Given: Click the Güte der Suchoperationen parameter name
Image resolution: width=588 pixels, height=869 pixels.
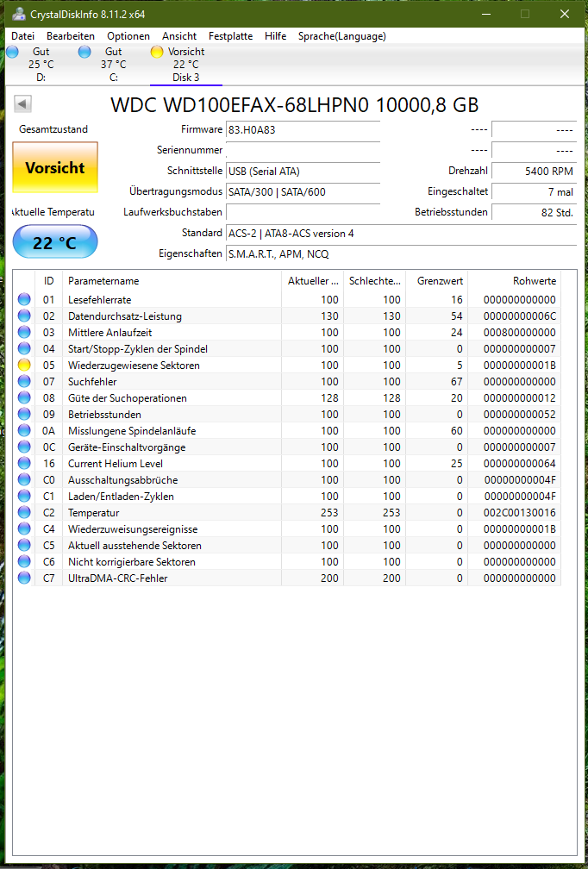Looking at the screenshot, I should click(128, 398).
